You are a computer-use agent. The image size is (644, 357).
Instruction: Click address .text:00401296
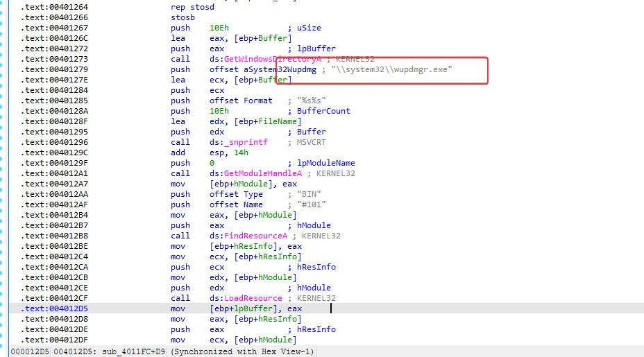[54, 142]
